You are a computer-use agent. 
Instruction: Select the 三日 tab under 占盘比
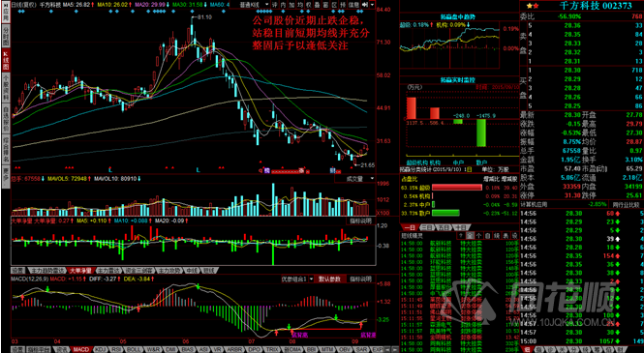(427, 227)
